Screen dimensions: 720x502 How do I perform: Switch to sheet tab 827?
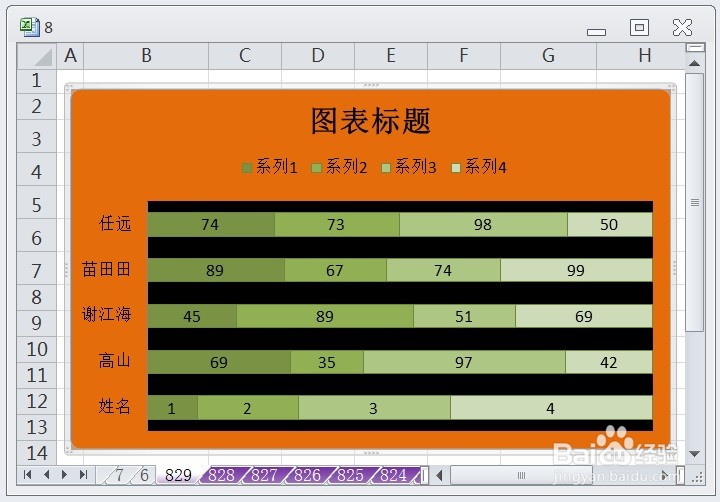click(x=264, y=475)
